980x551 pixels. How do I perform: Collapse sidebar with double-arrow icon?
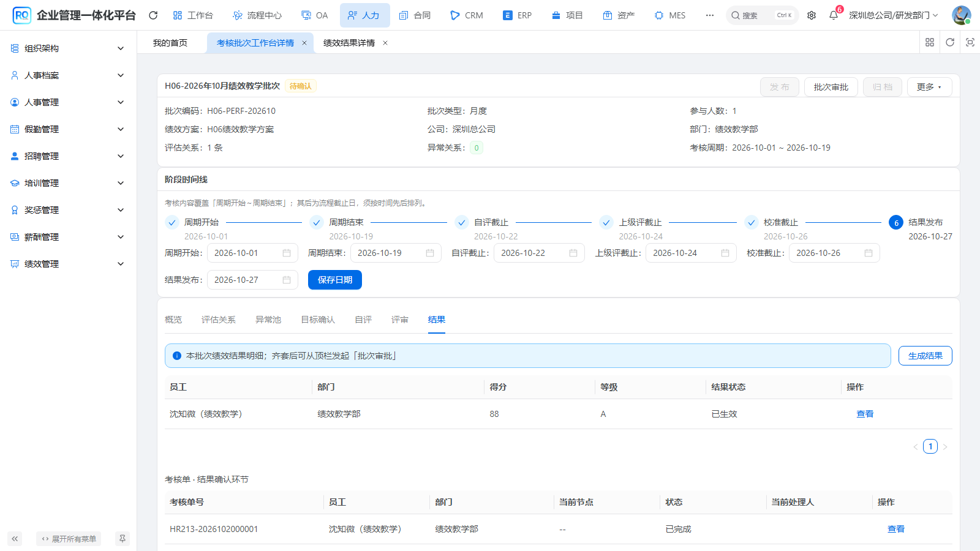[15, 539]
